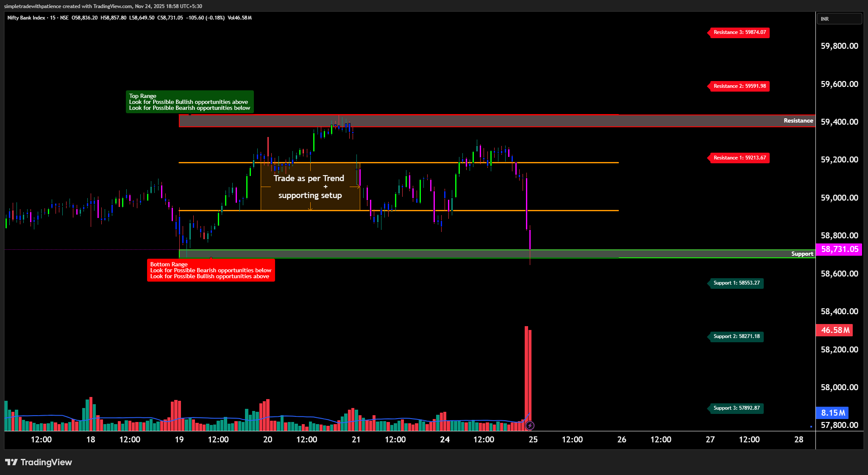Click the green Top Range note box
Screen dimensions: 868x475
189,102
